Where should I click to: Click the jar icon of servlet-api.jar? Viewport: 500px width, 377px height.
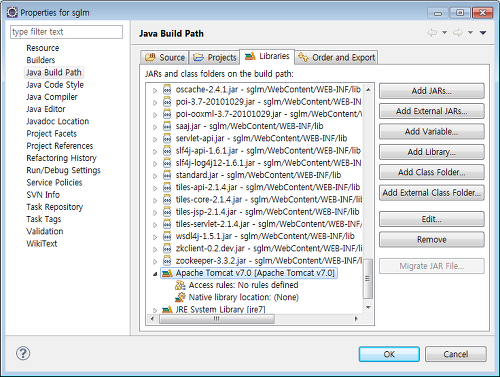[167, 139]
